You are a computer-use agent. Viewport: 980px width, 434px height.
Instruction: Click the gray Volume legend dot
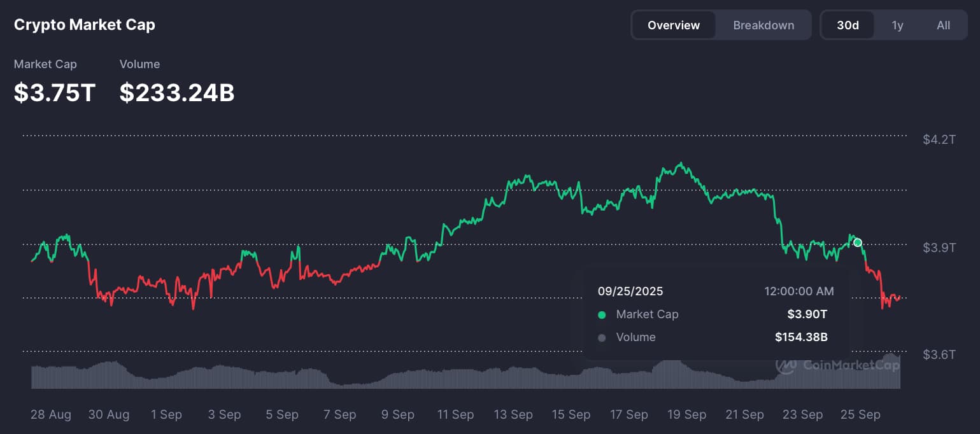[x=602, y=337]
